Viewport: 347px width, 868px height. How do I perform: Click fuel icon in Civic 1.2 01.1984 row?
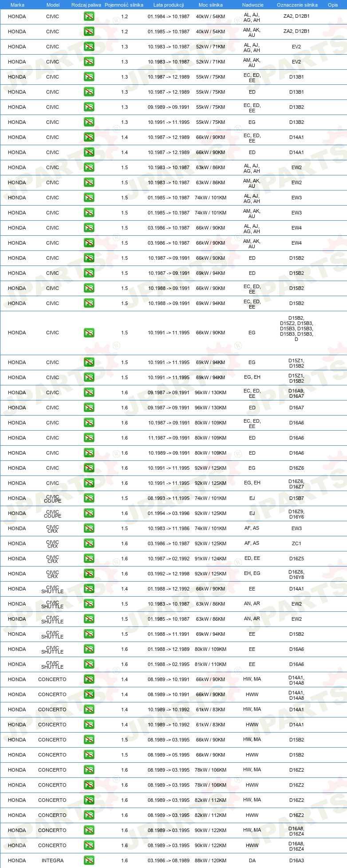tap(89, 16)
